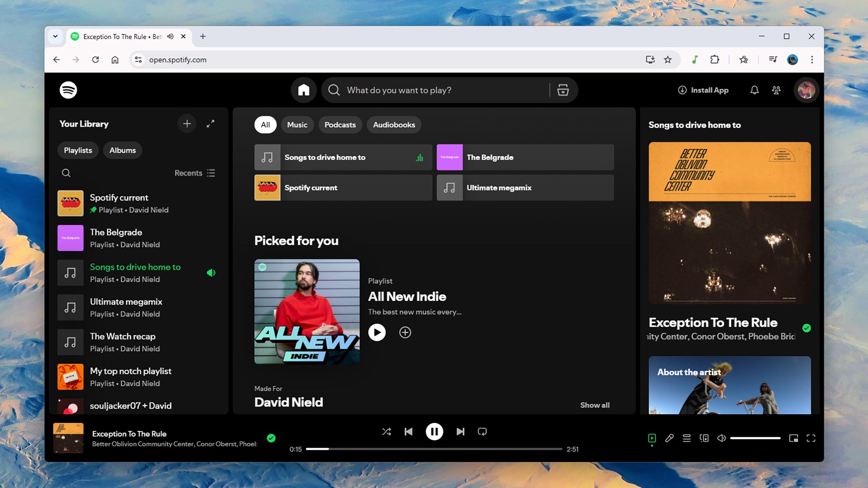Connect to a device via the speaker icon
Image resolution: width=868 pixels, height=488 pixels.
[704, 438]
